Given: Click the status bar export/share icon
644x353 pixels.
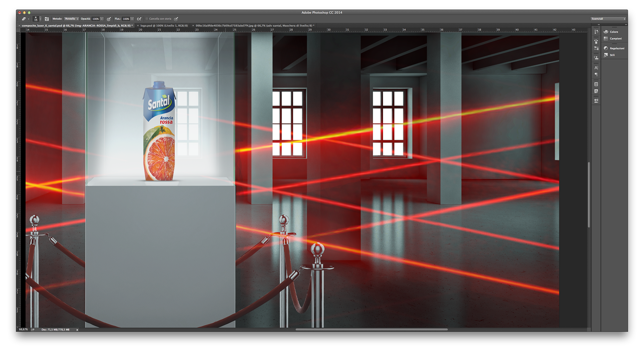Looking at the screenshot, I should (33, 330).
